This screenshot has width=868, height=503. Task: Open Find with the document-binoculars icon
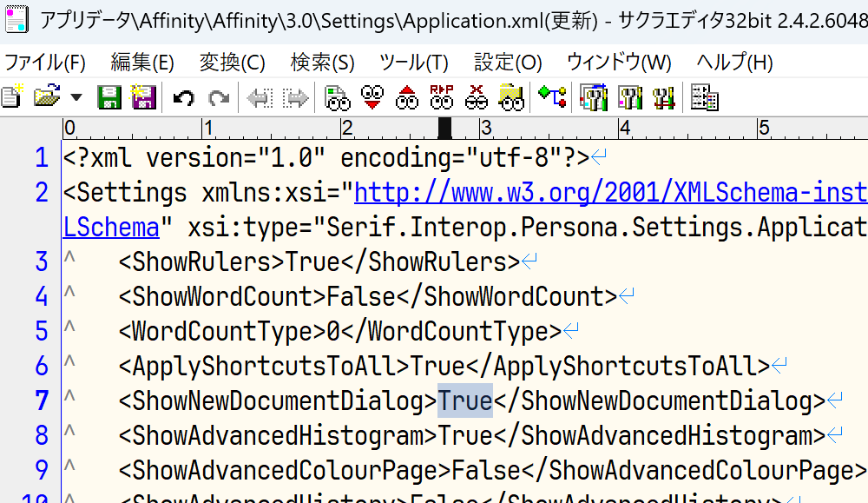coord(337,97)
